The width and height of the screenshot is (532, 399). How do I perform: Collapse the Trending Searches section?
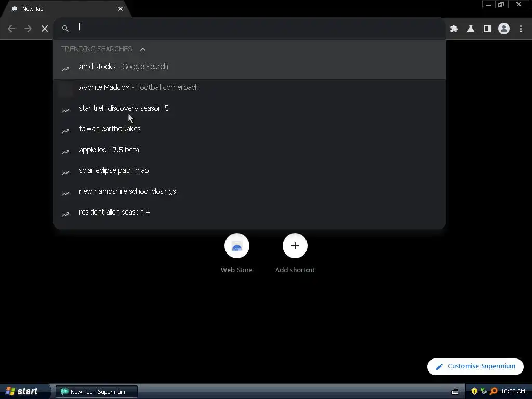point(143,49)
